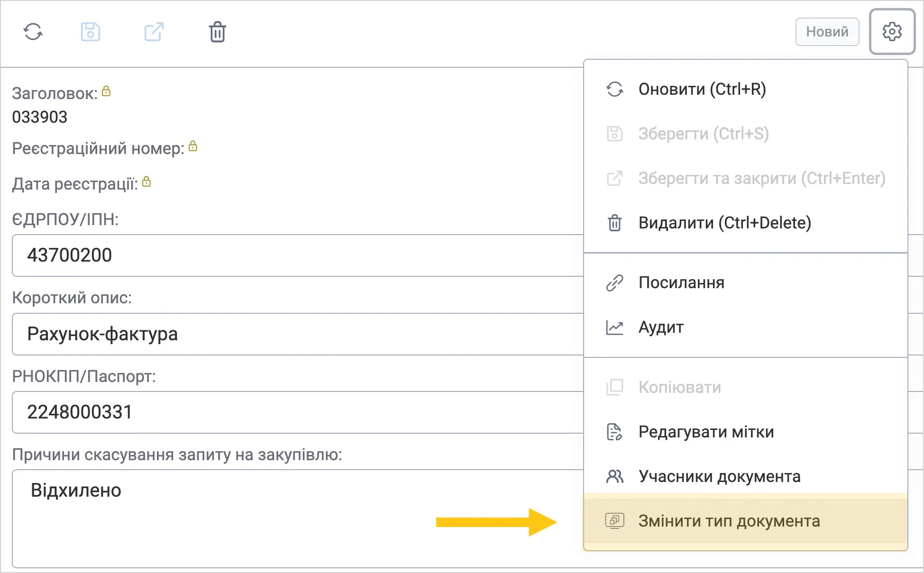Screen dimensions: 924x573
Task: Click the ЄДРПОУ/ІПН field with 43700200
Action: point(298,255)
